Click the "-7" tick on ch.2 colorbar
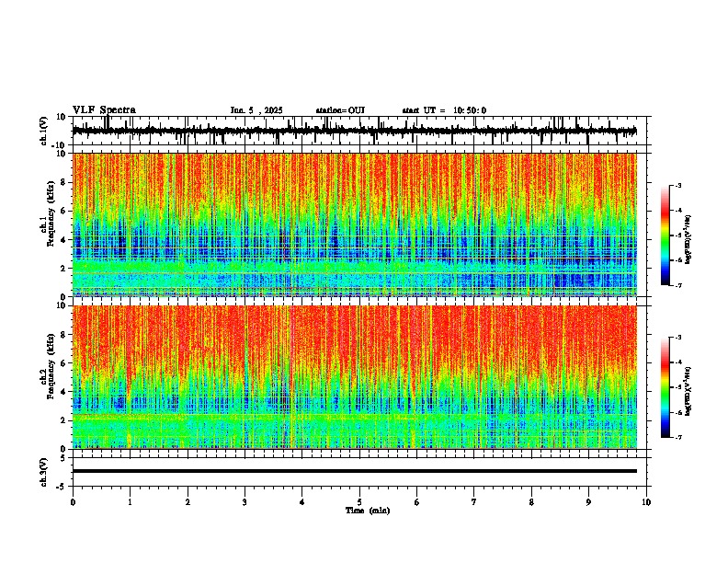 pos(678,437)
